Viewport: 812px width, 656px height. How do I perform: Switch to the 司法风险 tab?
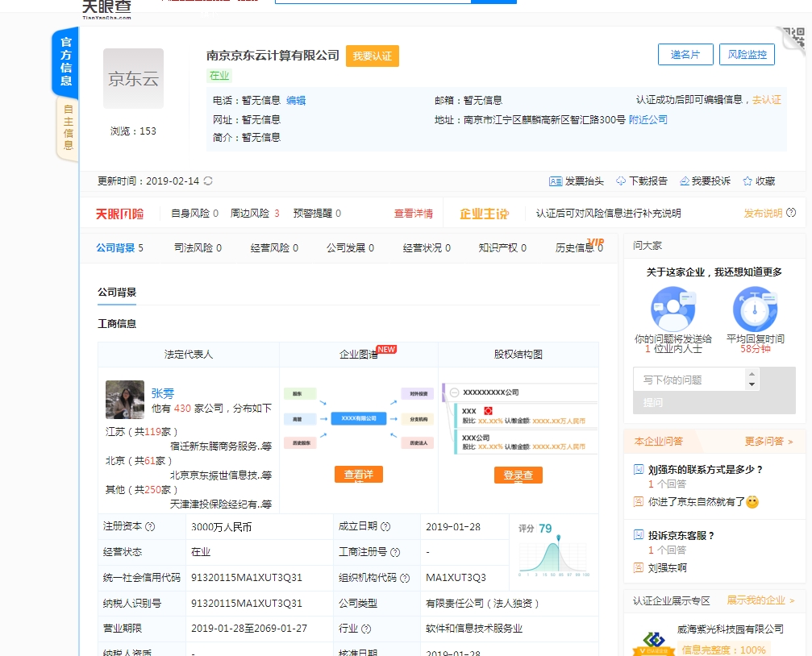click(x=198, y=248)
